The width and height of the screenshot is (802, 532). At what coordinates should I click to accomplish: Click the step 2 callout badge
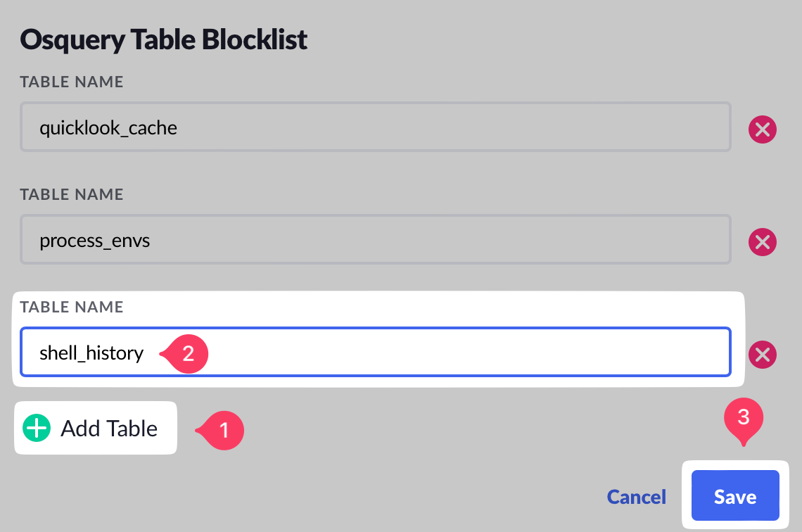tap(187, 353)
